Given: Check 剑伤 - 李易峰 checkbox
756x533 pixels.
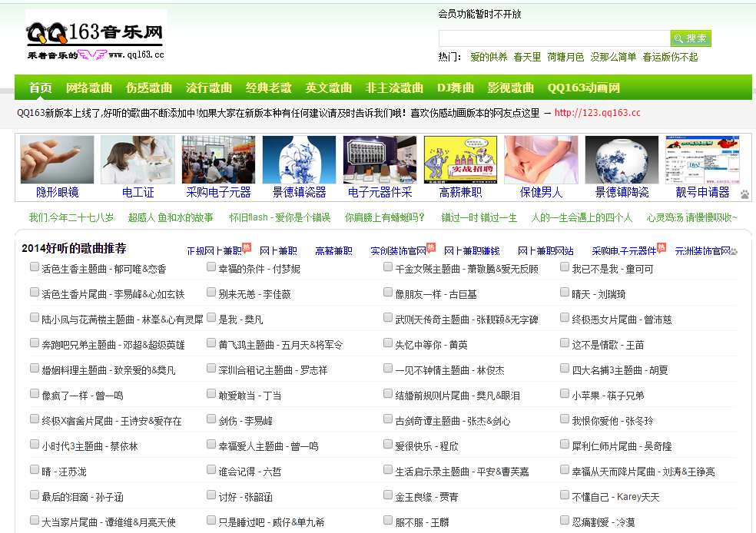Looking at the screenshot, I should (x=211, y=419).
